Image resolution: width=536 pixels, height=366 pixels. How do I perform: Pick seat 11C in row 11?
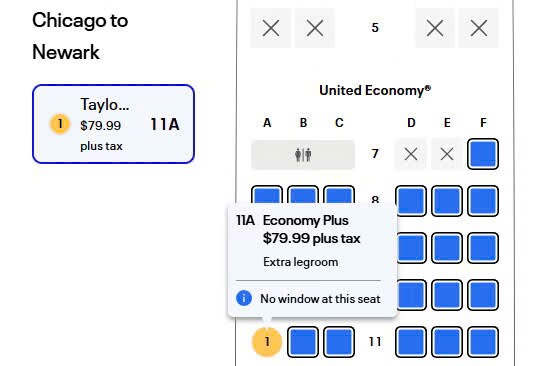(339, 342)
